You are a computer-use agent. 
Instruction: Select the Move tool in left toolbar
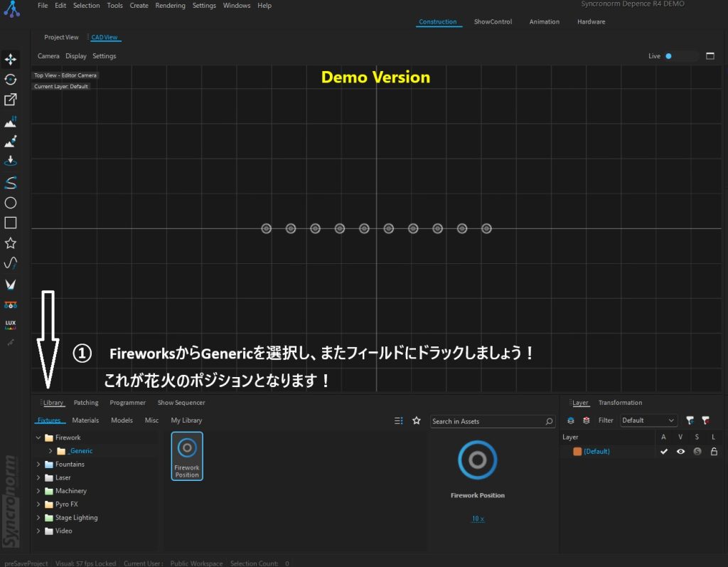11,59
